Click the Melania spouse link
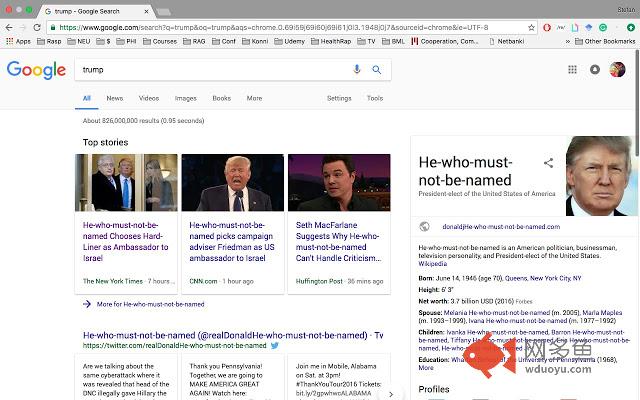The width and height of the screenshot is (640, 400). point(497,313)
